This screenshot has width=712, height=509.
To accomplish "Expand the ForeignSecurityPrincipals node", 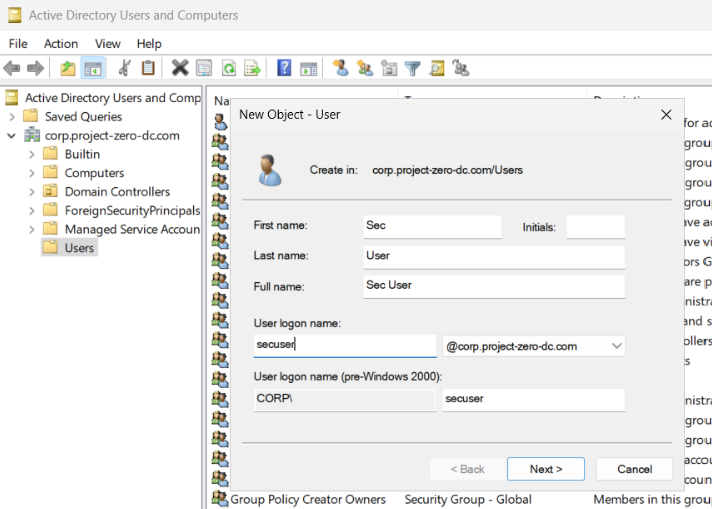I will click(31, 211).
